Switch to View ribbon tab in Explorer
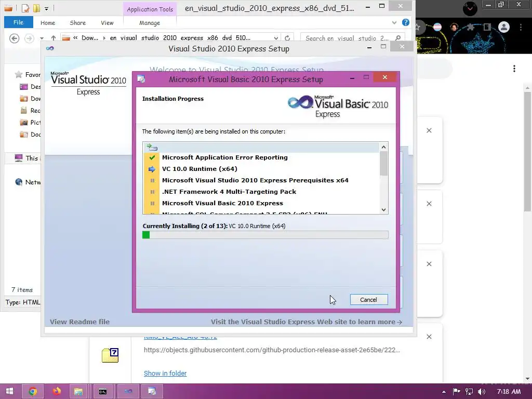This screenshot has width=532, height=399. pyautogui.click(x=107, y=23)
